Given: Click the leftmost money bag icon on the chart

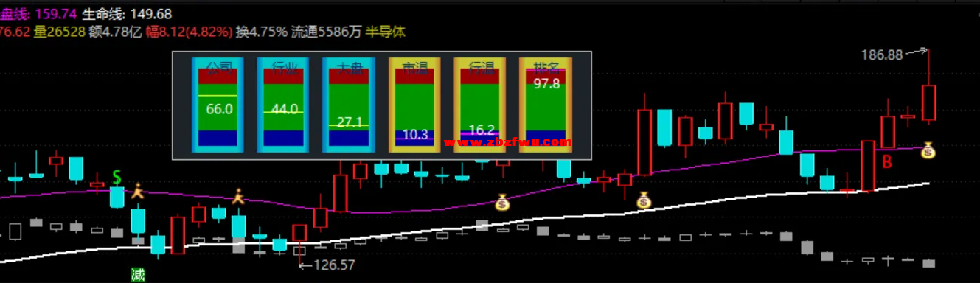Looking at the screenshot, I should point(503,200).
